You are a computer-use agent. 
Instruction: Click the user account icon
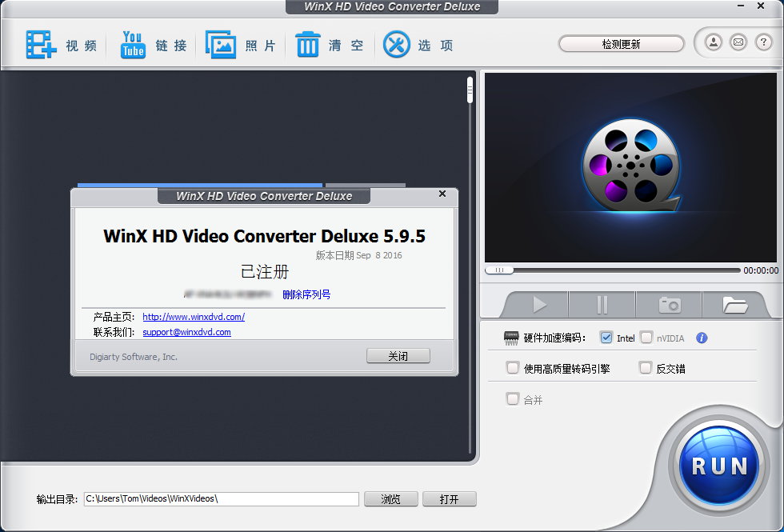coord(714,42)
